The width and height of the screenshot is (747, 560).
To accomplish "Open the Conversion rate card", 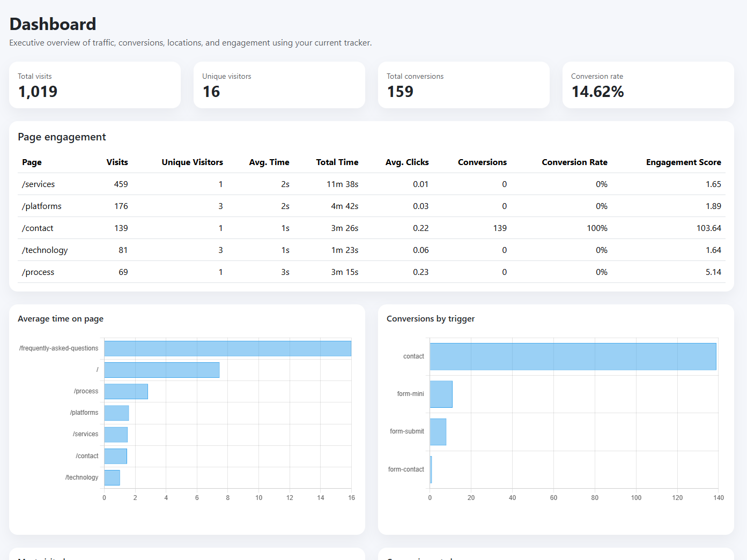I will tap(647, 85).
